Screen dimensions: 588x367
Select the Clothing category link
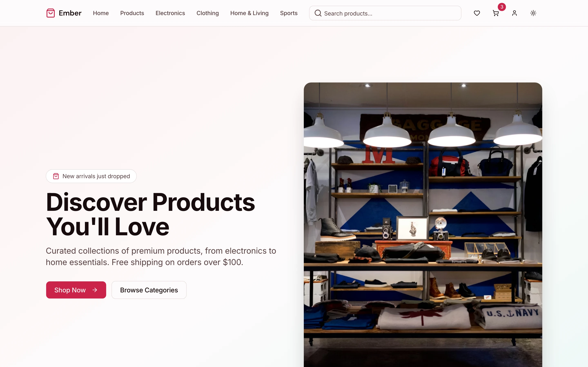208,13
